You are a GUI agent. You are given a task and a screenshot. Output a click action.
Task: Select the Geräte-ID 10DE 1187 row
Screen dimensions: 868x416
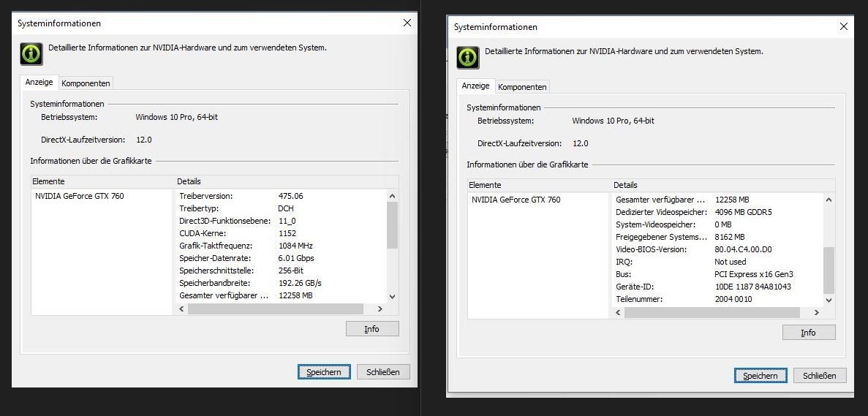[x=718, y=287]
